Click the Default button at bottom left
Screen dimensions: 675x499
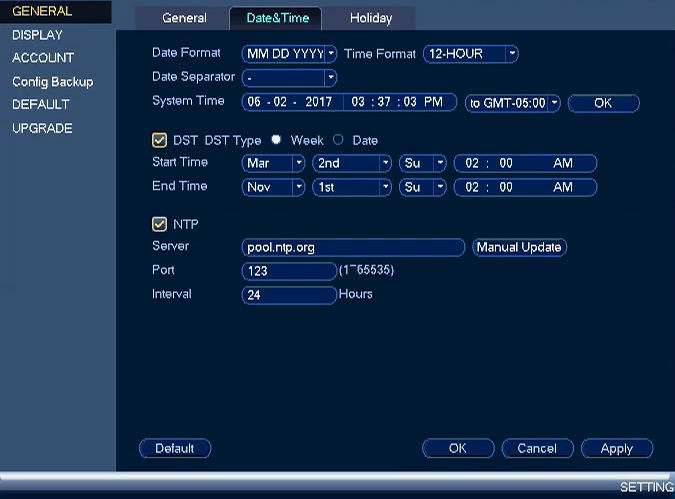click(175, 449)
